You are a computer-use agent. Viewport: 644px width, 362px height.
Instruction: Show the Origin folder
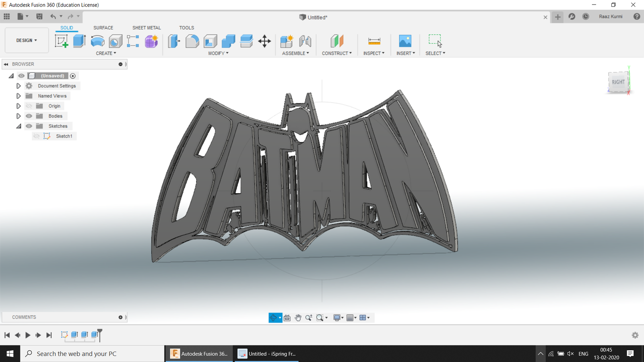[x=29, y=106]
